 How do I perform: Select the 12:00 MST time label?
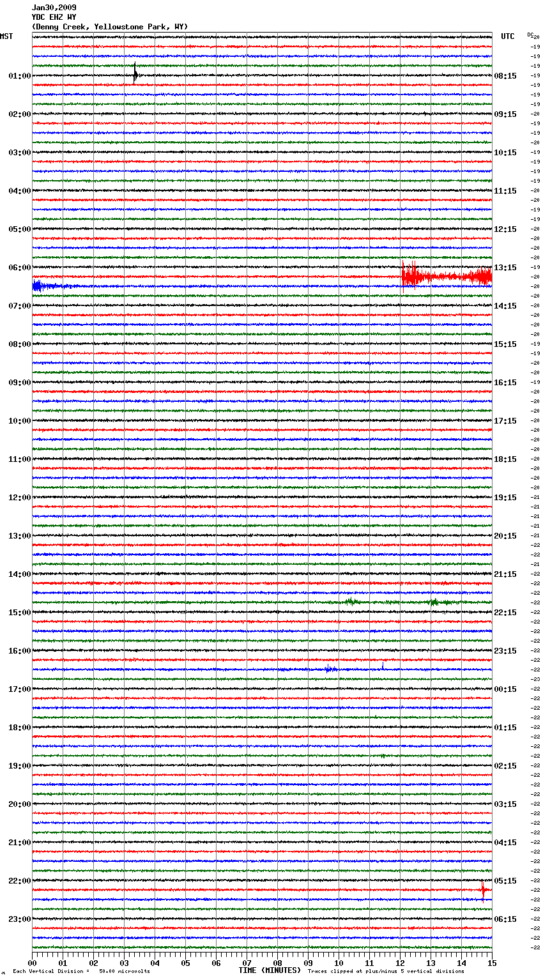(19, 498)
